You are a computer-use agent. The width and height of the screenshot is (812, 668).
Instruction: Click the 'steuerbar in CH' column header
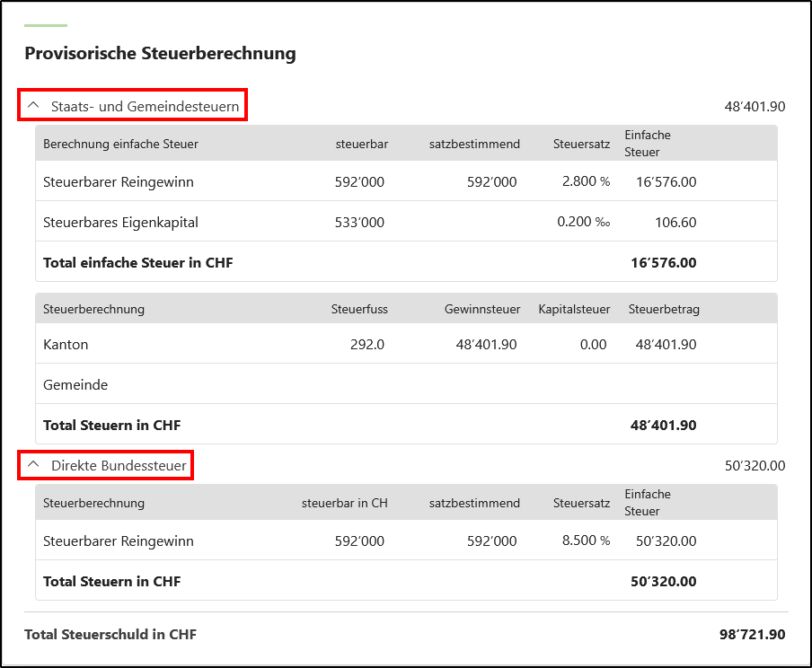pos(344,503)
